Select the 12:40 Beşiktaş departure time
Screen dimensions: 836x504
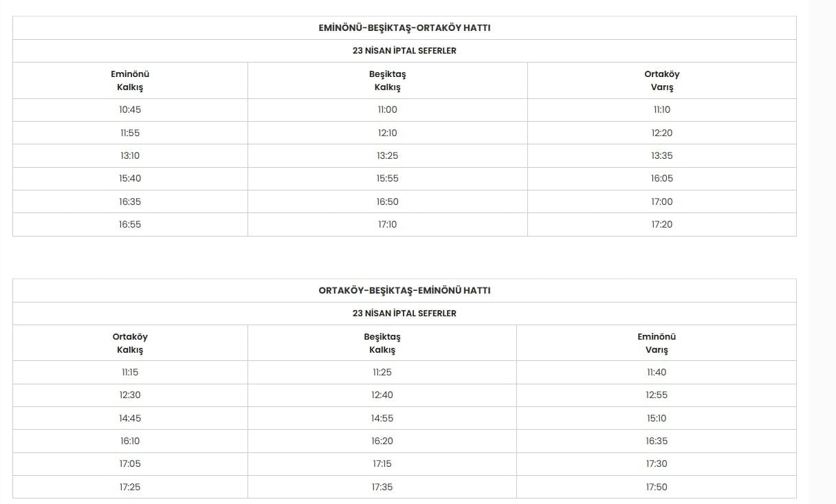pyautogui.click(x=382, y=395)
